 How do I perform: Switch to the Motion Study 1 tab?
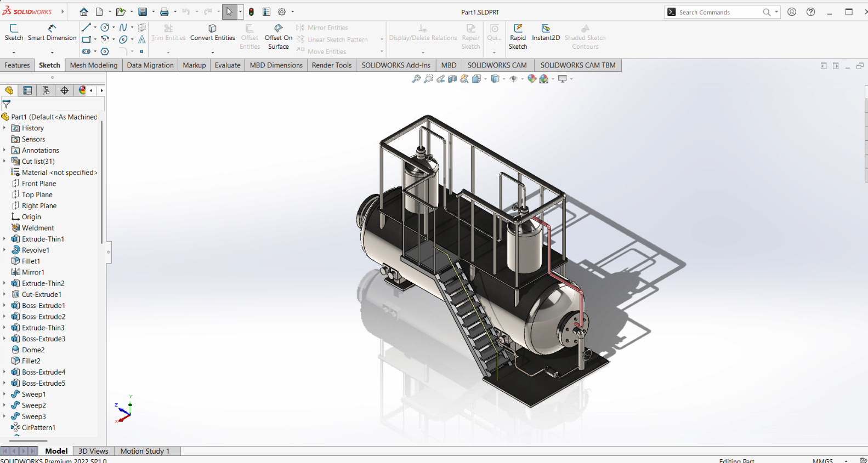[x=145, y=451]
